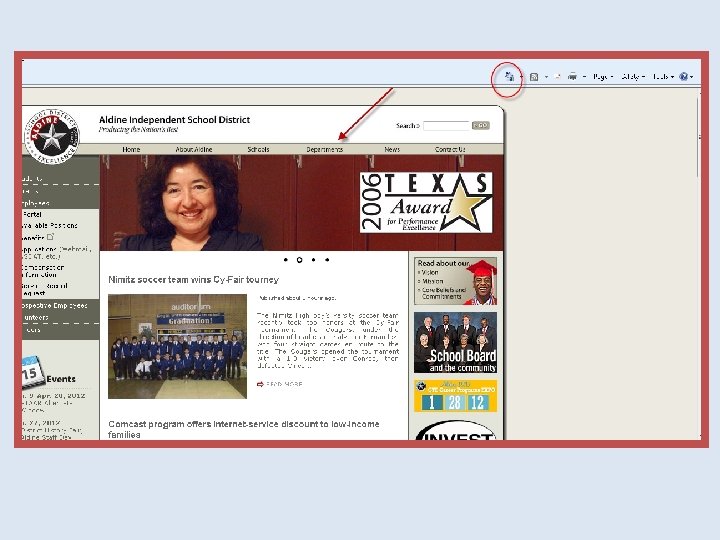Click the Events heading
720x540 pixels.
click(61, 379)
